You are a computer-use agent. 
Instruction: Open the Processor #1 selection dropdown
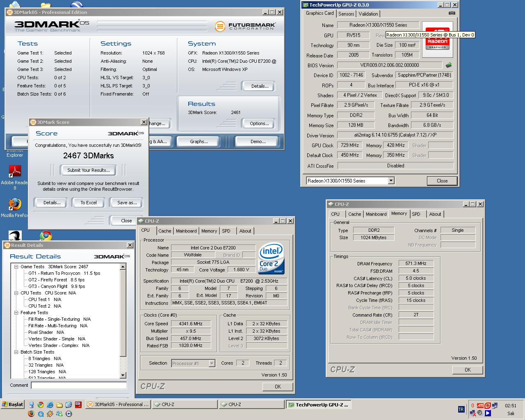212,363
